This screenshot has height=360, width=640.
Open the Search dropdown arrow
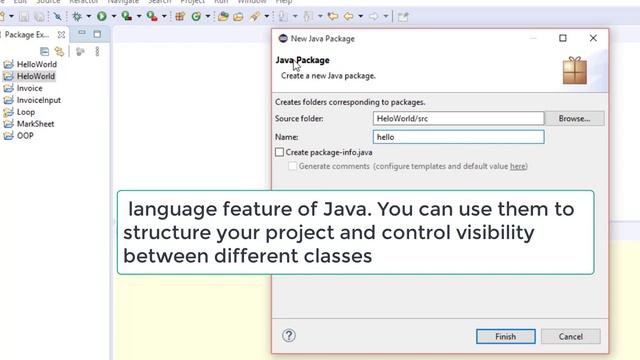pos(267,16)
